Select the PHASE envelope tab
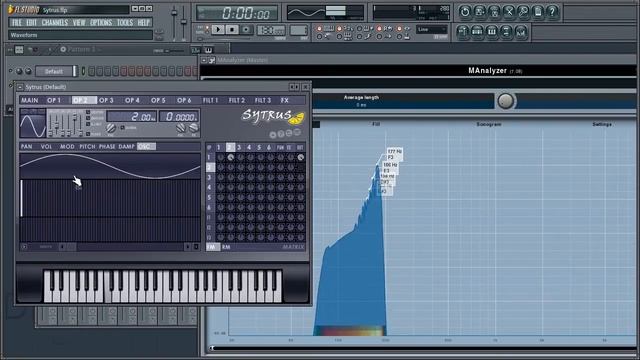This screenshot has width=640, height=360. pos(107,147)
